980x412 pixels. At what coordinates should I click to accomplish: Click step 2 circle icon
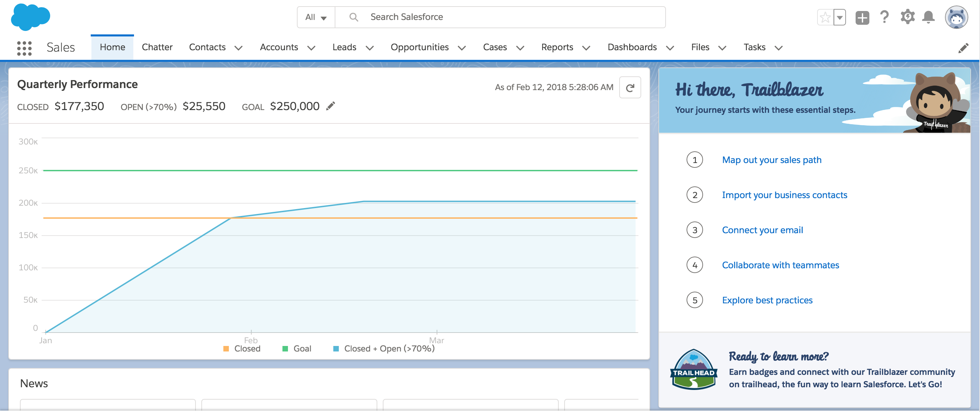tap(695, 195)
